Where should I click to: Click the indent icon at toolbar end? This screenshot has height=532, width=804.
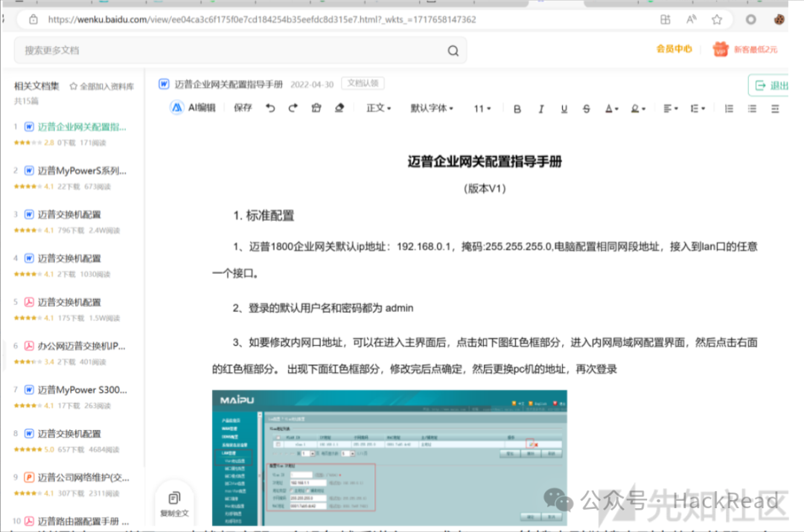775,109
